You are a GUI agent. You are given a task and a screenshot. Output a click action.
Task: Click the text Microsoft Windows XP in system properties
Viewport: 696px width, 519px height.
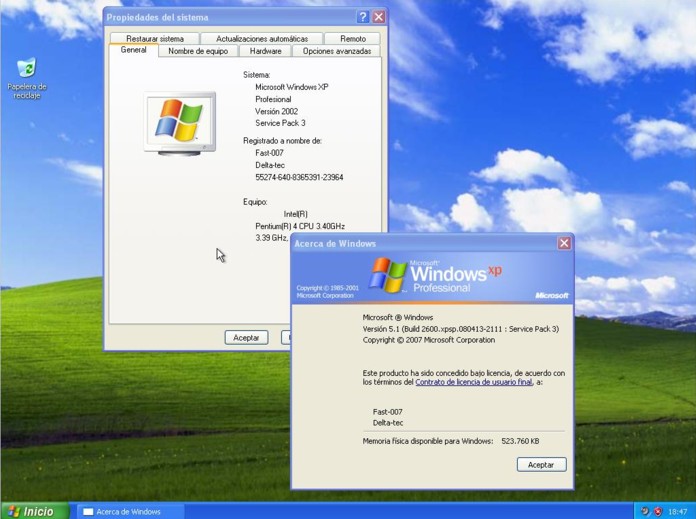(292, 87)
